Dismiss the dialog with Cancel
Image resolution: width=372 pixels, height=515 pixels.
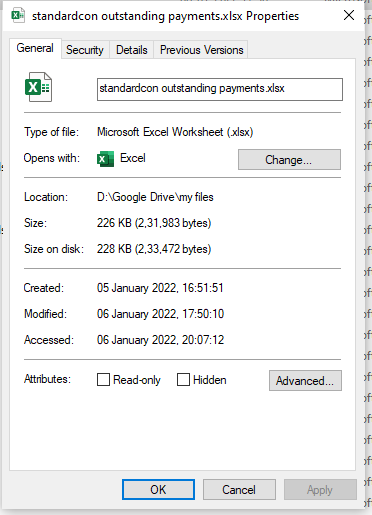coord(239,490)
